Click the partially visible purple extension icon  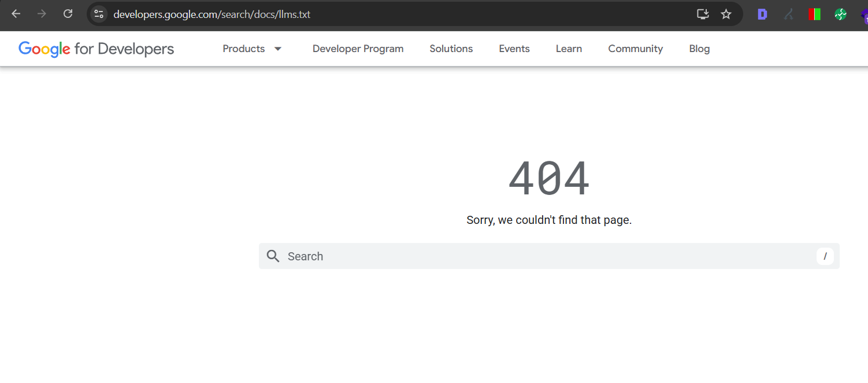coord(864,14)
